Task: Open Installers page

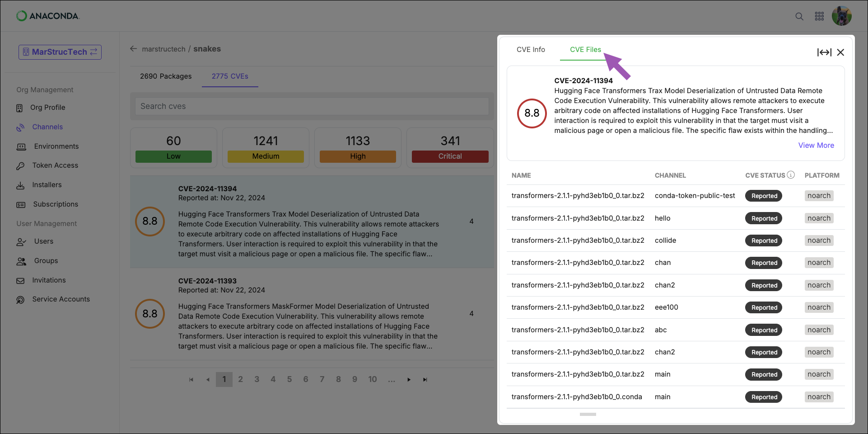Action: click(47, 185)
